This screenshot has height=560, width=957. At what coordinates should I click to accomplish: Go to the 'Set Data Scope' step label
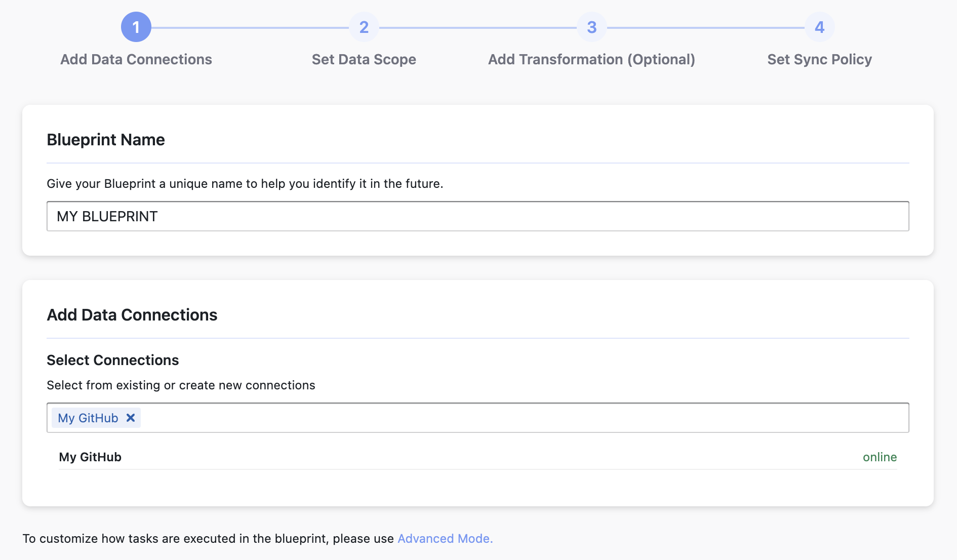[x=364, y=59]
